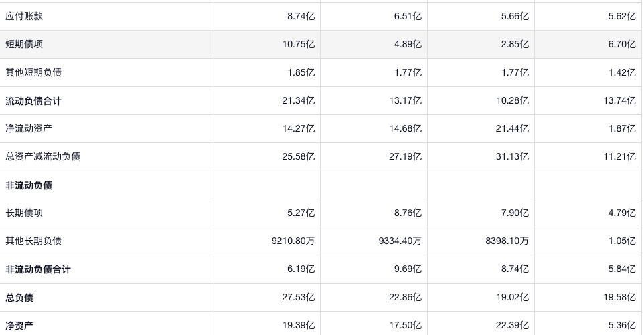Select the 9334.40万 value cell
Viewport: 644px width, 335px height.
[x=400, y=241]
